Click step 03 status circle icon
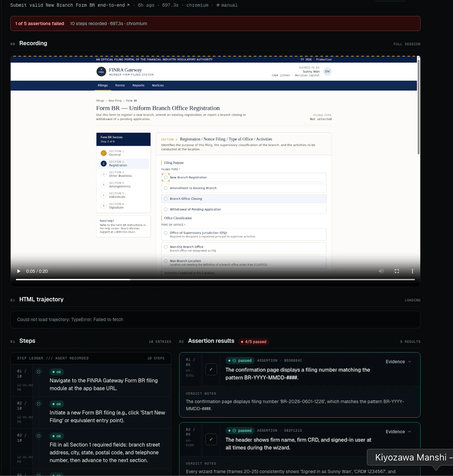 39,436
